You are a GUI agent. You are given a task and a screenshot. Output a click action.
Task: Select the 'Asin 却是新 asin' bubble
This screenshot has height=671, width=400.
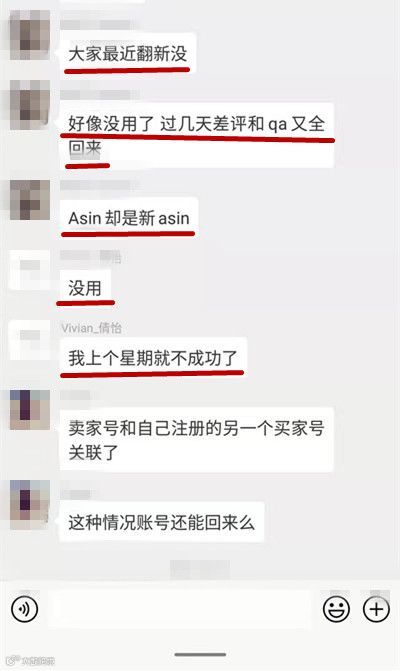(129, 217)
